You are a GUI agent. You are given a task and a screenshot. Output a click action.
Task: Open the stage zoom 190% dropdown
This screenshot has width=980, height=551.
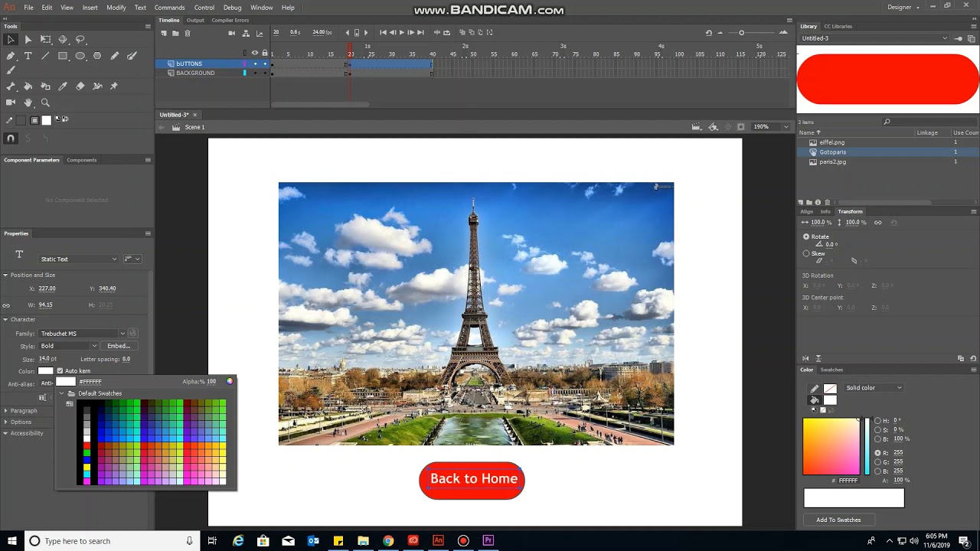770,127
